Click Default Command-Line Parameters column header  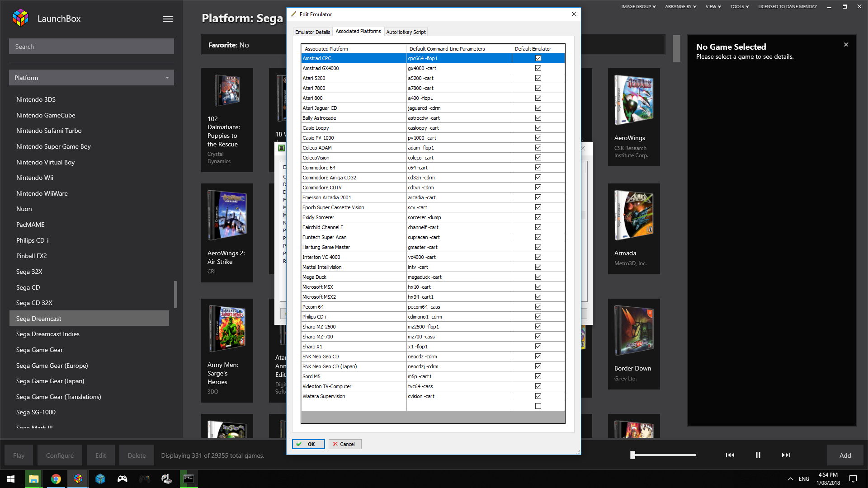459,49
